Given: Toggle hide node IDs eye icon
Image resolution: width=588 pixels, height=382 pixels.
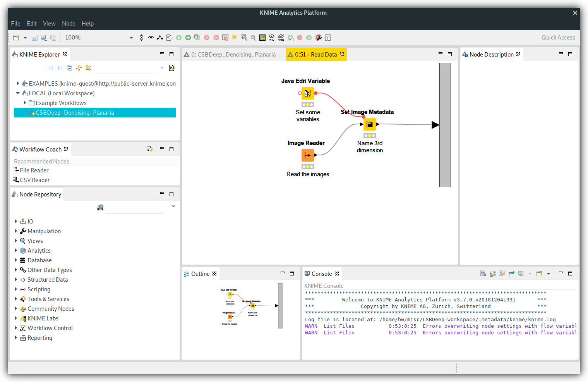Looking at the screenshot, I should [272, 38].
